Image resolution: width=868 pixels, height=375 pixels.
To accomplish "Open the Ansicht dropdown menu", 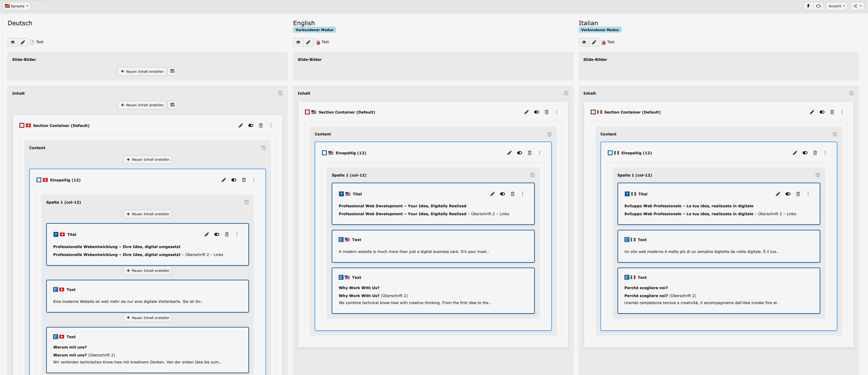I will pyautogui.click(x=836, y=6).
